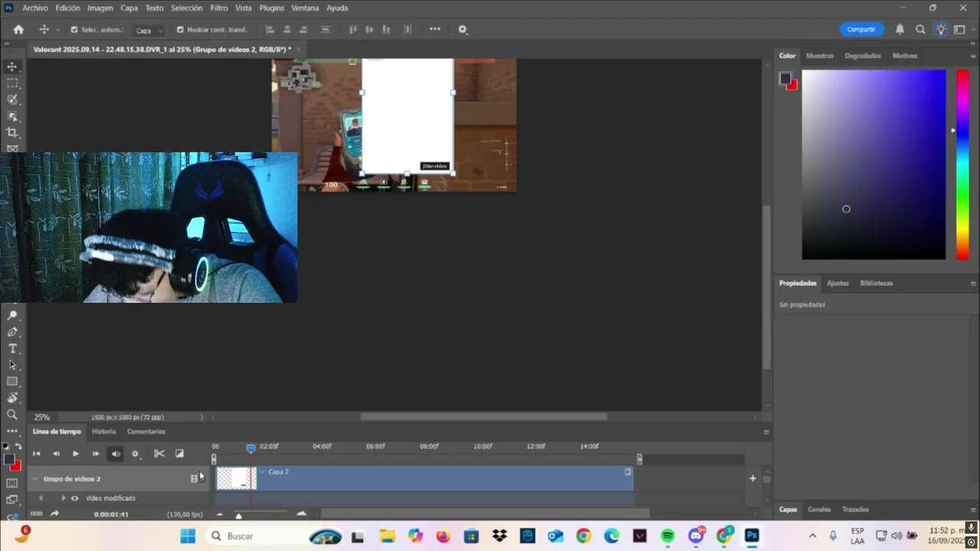Click the foreground color swatch in toolbar
This screenshot has width=980, height=551.
click(8, 460)
